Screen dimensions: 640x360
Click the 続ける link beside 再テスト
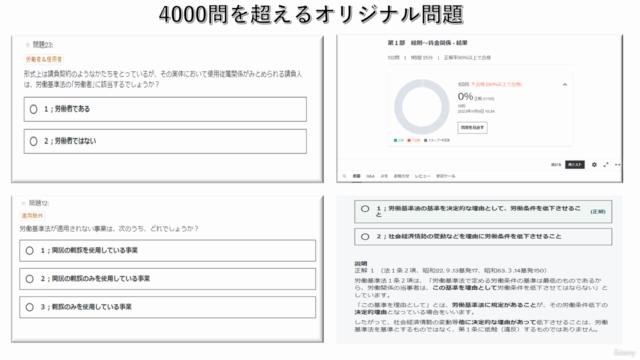[556, 164]
